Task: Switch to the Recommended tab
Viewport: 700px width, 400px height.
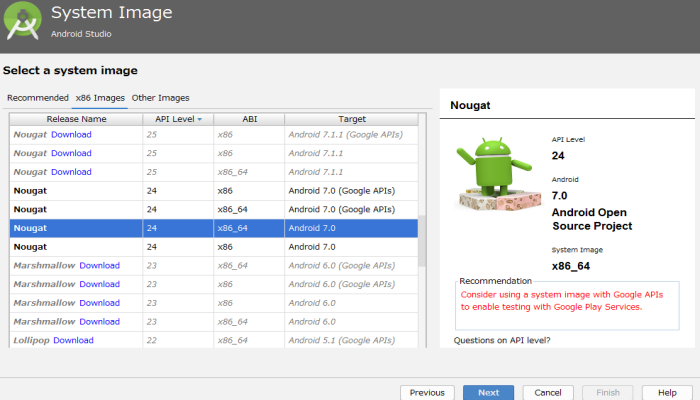Action: coord(37,98)
